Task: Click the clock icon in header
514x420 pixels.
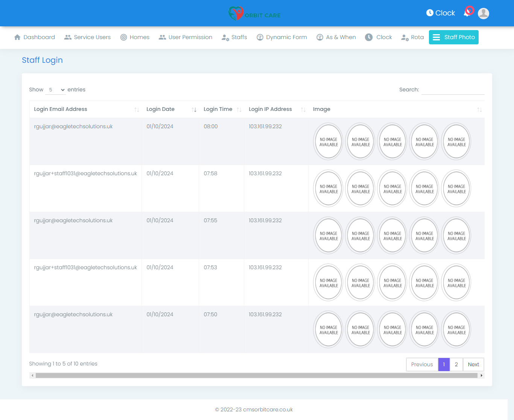Action: pyautogui.click(x=430, y=13)
